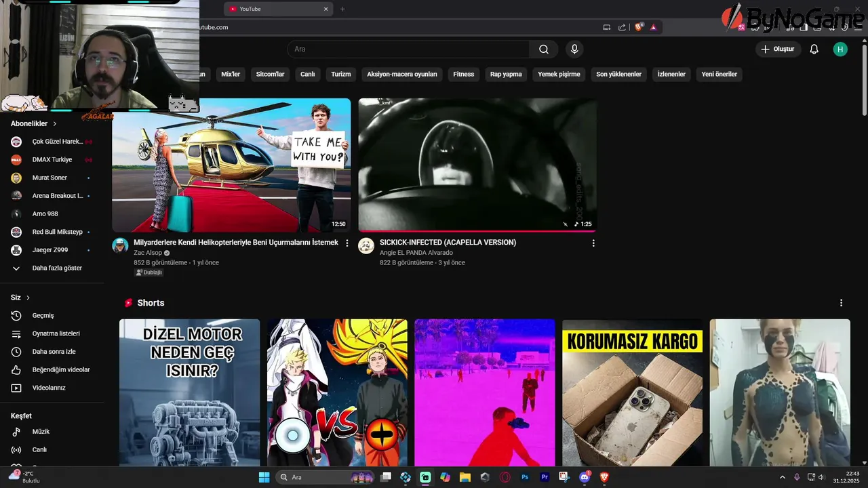868x488 pixels.
Task: Select the Canlı filter chip
Action: pos(308,75)
